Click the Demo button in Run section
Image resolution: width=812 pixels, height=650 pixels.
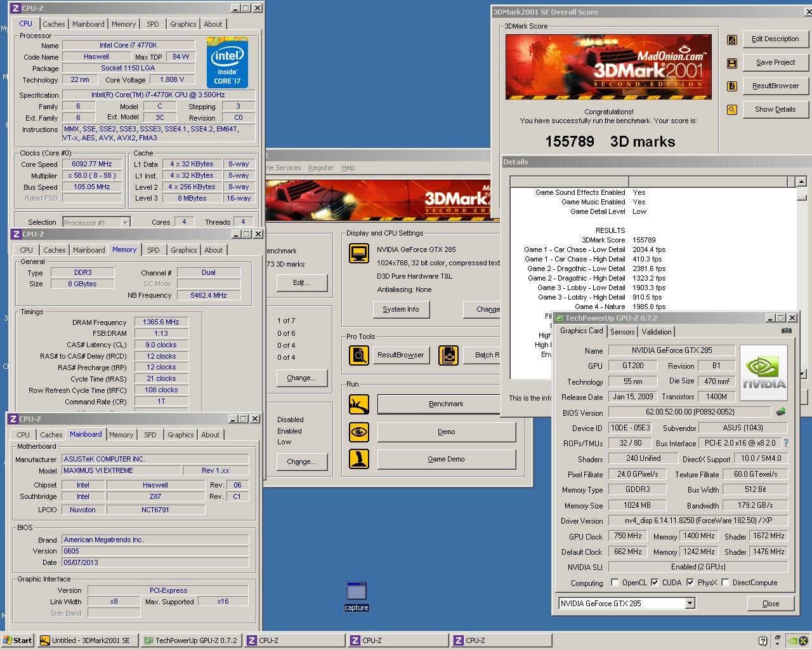click(446, 432)
